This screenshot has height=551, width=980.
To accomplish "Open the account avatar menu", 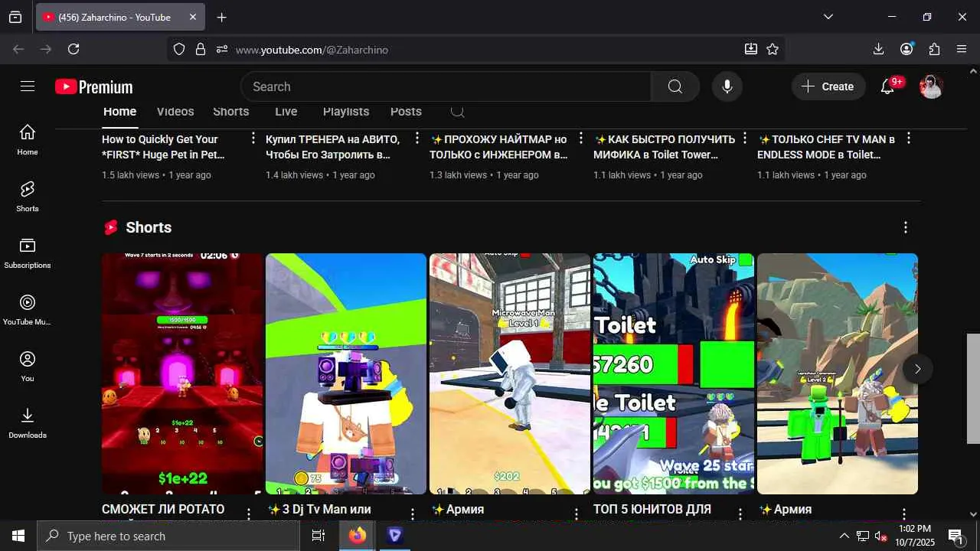I will tap(931, 86).
